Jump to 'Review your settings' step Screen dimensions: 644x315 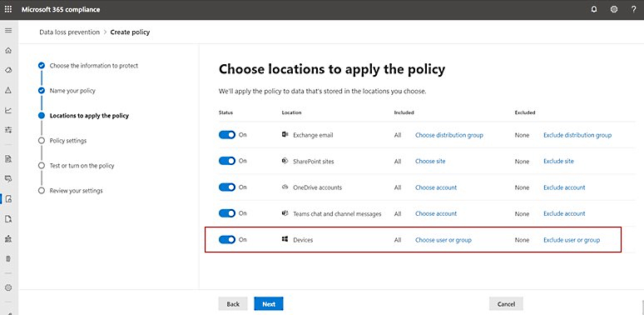[76, 191]
